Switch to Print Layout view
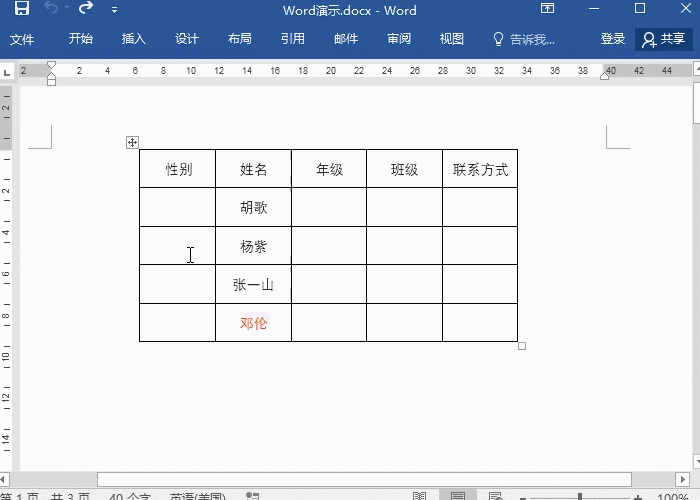The width and height of the screenshot is (700, 500). click(458, 496)
